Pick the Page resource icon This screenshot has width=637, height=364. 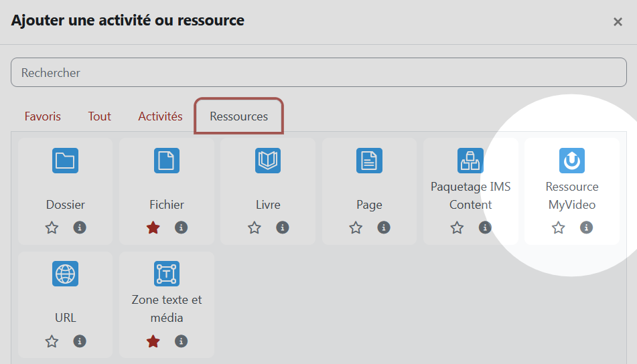pyautogui.click(x=369, y=161)
